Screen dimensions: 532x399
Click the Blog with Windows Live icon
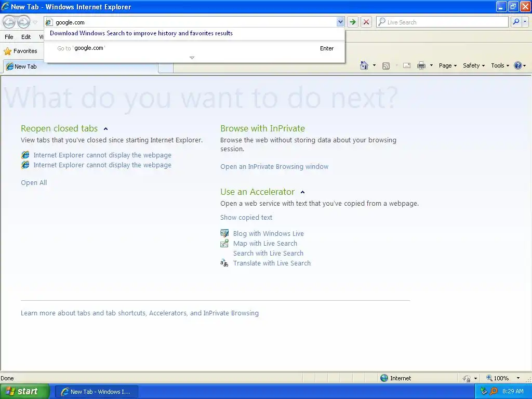tap(224, 233)
